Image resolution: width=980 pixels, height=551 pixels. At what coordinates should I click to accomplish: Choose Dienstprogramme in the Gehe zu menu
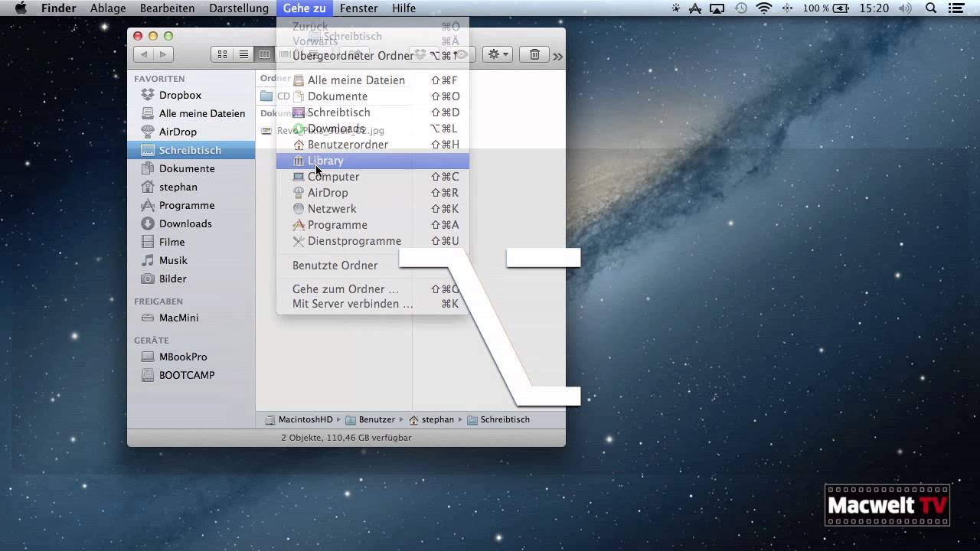click(x=372, y=241)
